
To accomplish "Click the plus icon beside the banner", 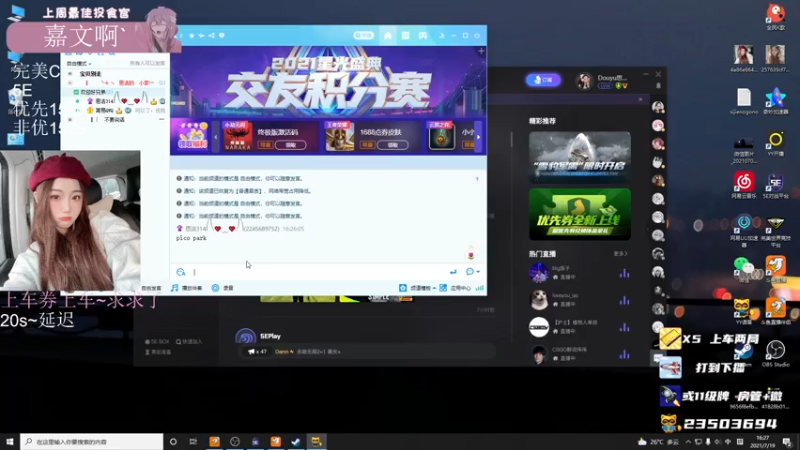I will click(x=481, y=51).
